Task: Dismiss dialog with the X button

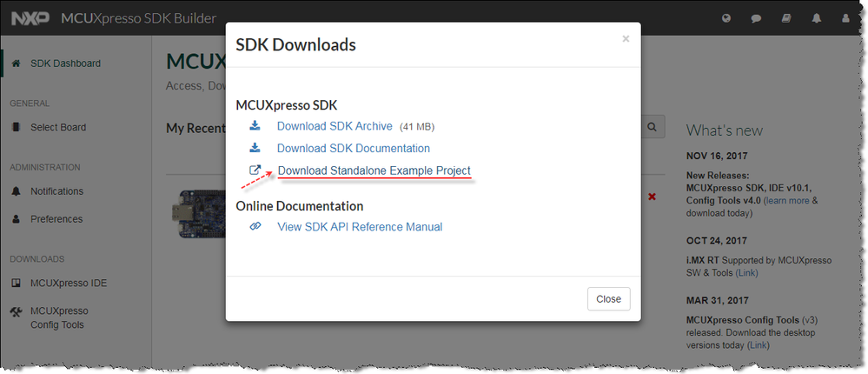Action: [x=626, y=38]
